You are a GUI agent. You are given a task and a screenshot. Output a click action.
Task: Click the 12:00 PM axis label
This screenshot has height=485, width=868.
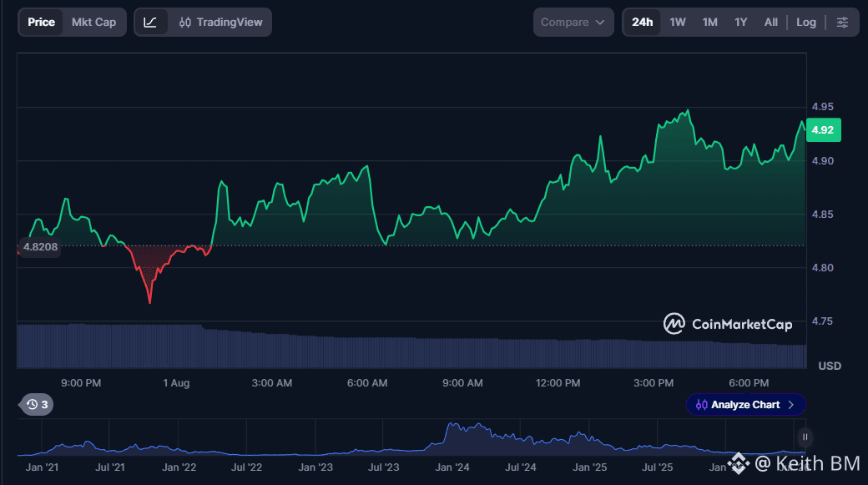[x=558, y=383]
